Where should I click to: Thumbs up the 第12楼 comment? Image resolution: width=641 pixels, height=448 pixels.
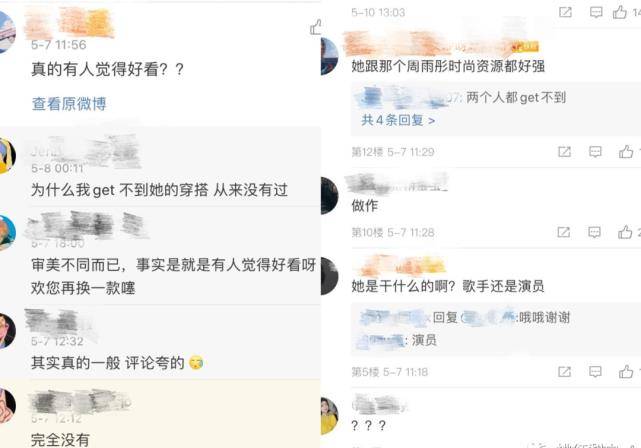[626, 152]
